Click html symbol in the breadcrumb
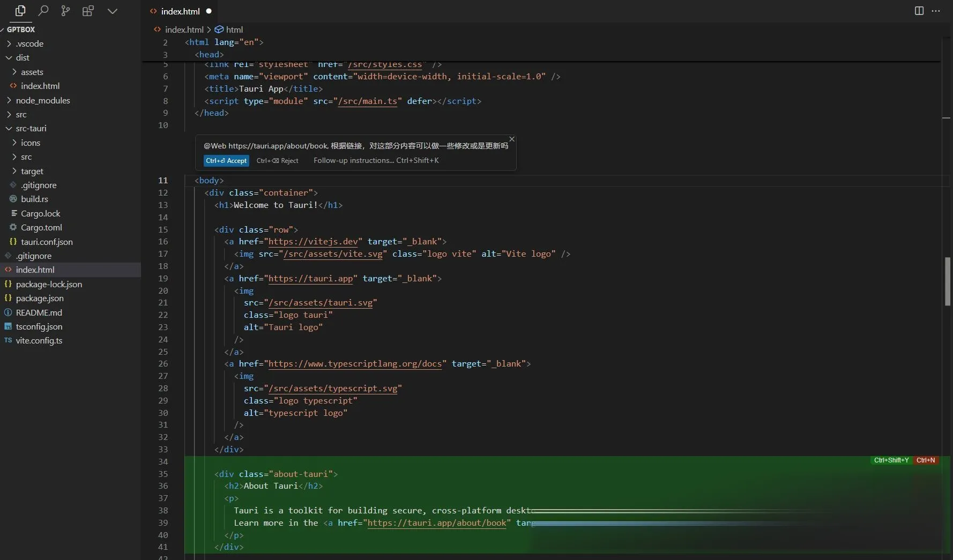 [234, 29]
